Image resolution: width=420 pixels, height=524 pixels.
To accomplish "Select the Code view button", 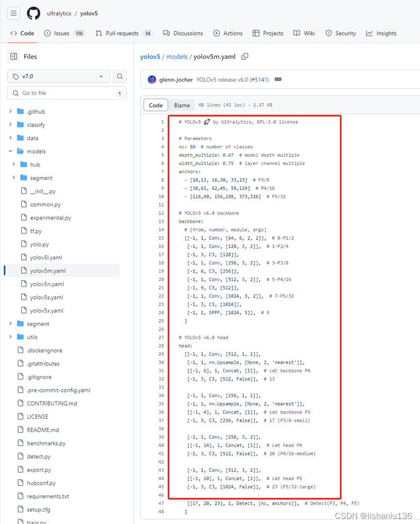I will pyautogui.click(x=156, y=105).
